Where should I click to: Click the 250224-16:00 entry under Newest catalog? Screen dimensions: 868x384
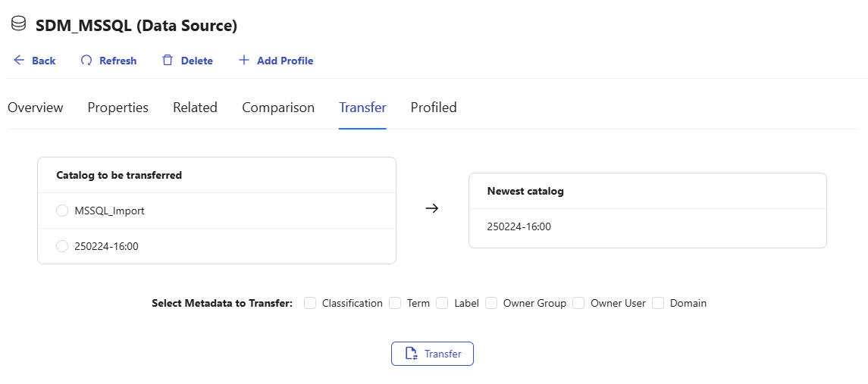click(x=519, y=226)
